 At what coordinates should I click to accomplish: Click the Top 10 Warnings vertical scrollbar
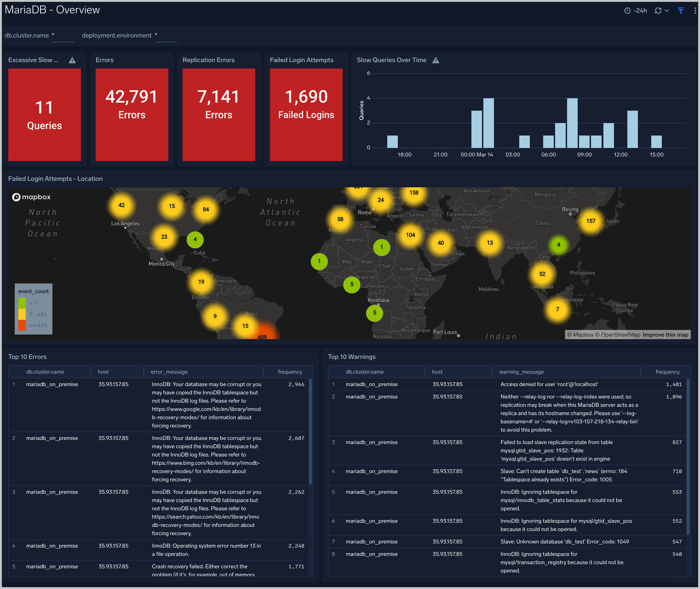[x=688, y=456]
